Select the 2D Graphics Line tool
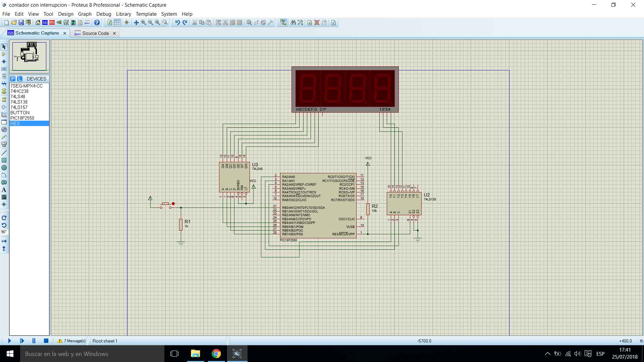This screenshot has height=362, width=644. coord(4,153)
